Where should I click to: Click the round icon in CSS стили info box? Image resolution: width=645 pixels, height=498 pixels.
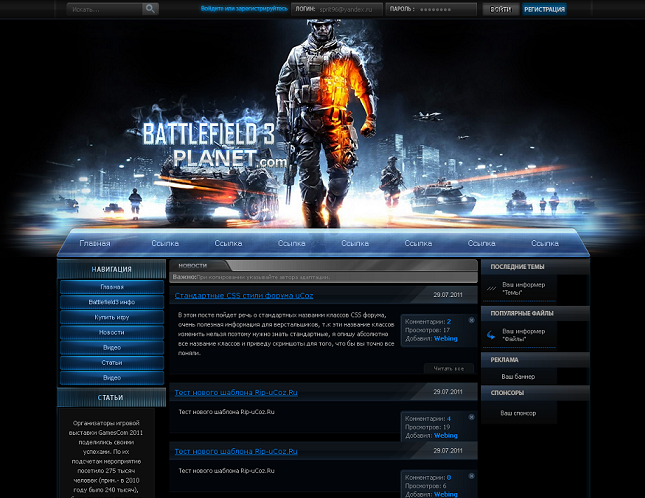[471, 320]
